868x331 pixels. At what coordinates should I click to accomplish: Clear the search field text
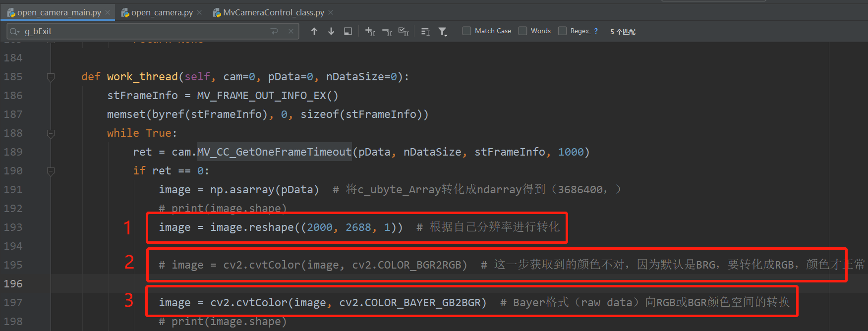pos(291,31)
